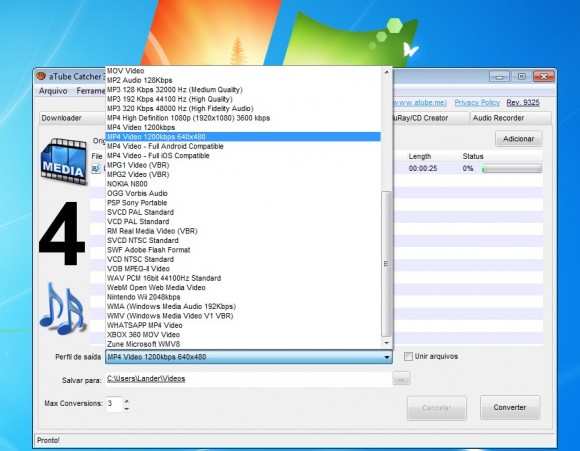Select SWF Adobe Flash Format
This screenshot has width=580, height=451.
point(243,250)
